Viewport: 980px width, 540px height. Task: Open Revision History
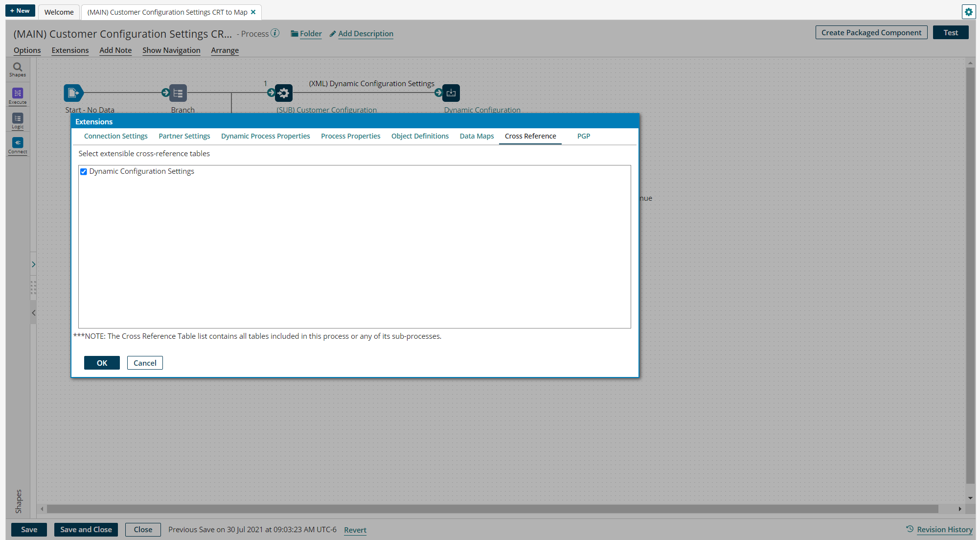(944, 529)
